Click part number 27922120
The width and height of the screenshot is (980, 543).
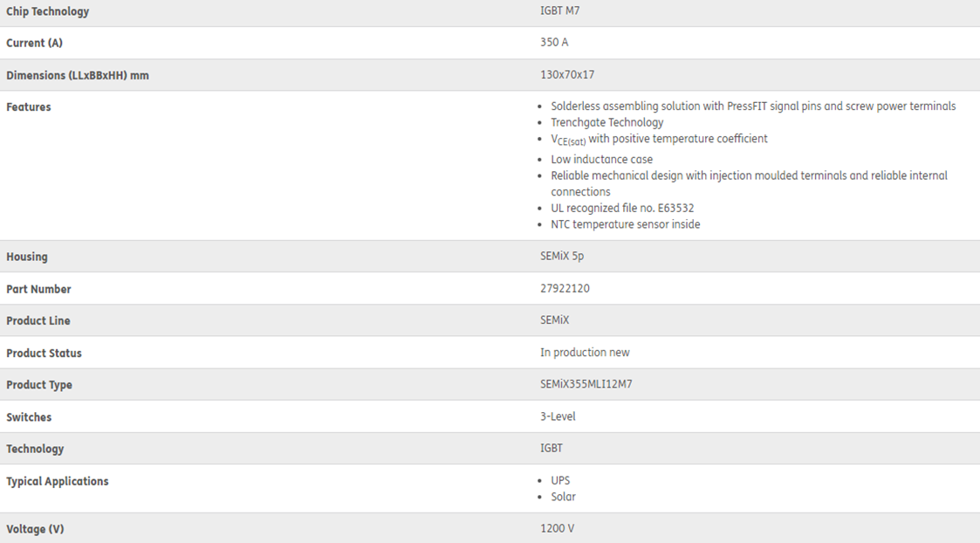565,288
